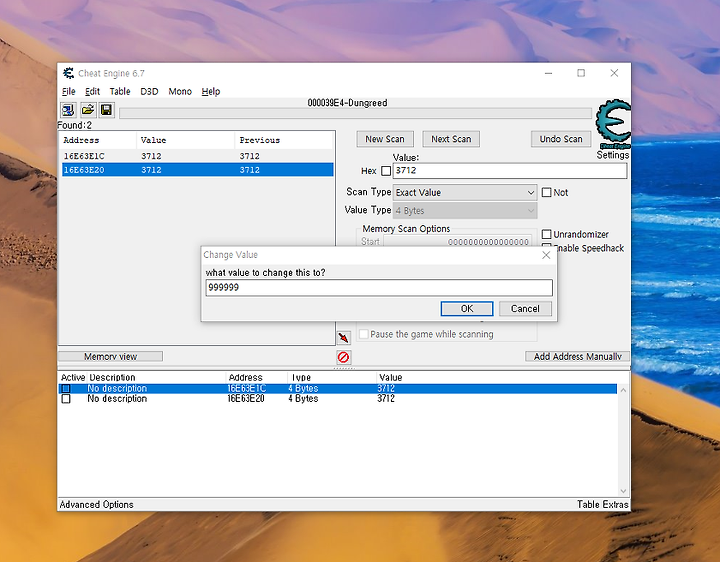The image size is (720, 562).
Task: Open the Edit menu
Action: (x=92, y=91)
